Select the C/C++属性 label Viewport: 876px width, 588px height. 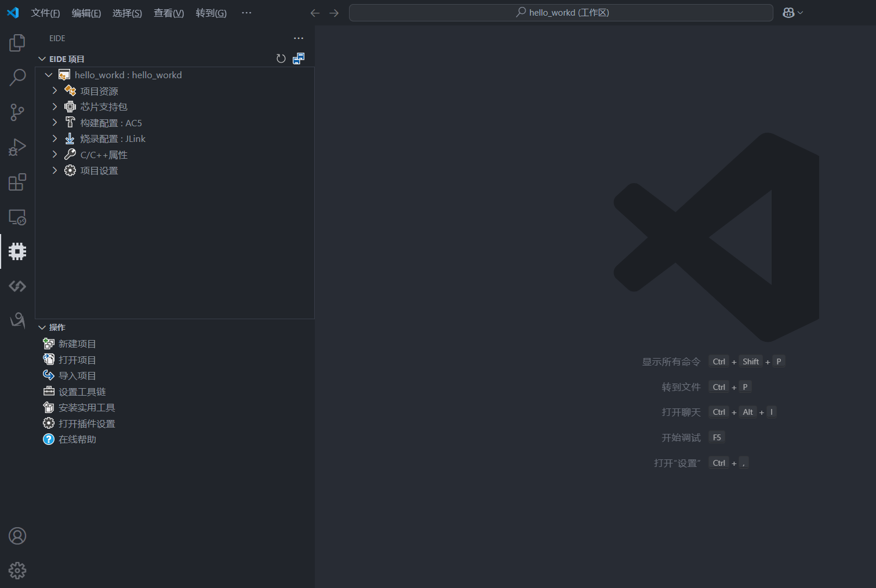pos(104,155)
